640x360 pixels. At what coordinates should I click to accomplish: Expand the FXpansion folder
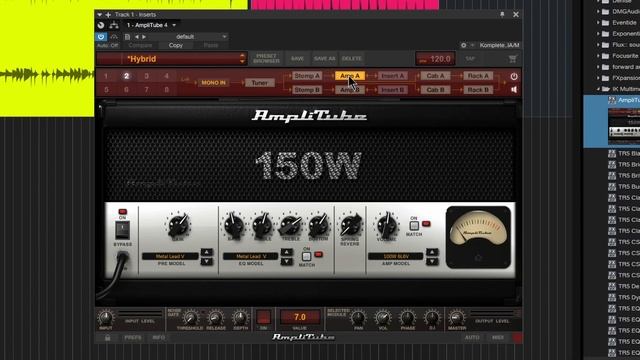pyautogui.click(x=598, y=78)
